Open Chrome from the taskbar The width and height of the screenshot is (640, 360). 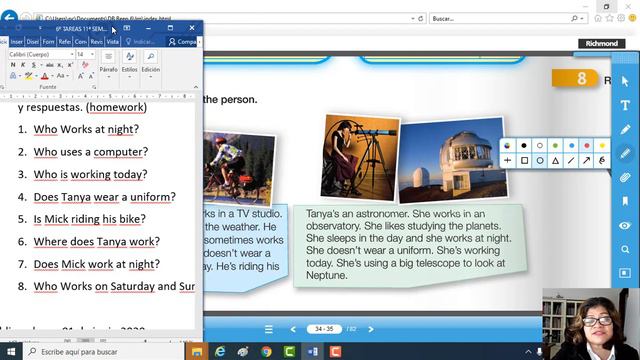[x=266, y=351]
